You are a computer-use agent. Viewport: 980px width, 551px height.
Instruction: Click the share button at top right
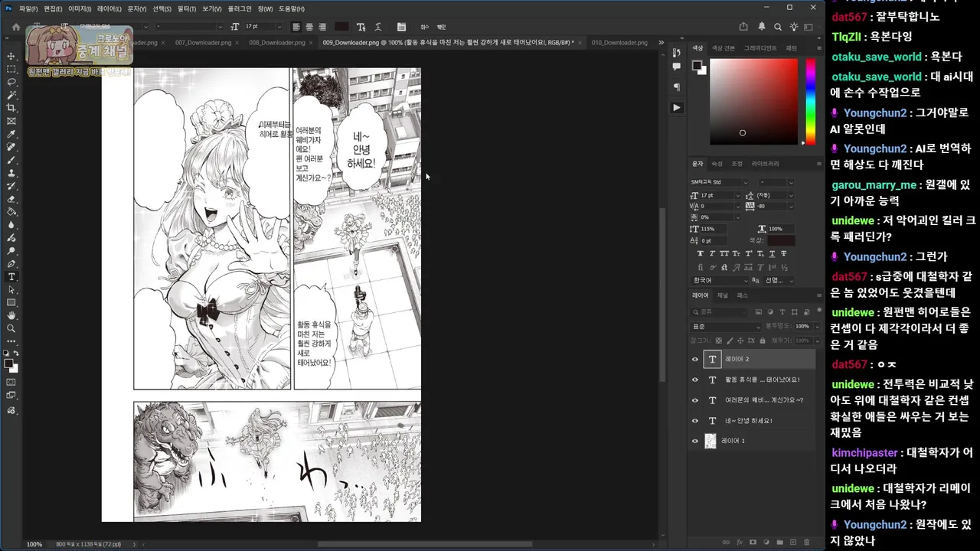tap(743, 27)
